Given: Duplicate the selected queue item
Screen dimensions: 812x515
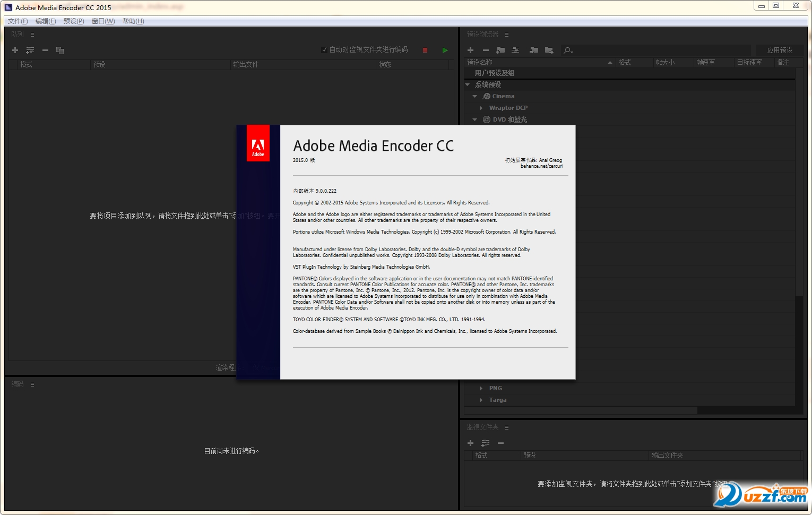Looking at the screenshot, I should point(60,50).
